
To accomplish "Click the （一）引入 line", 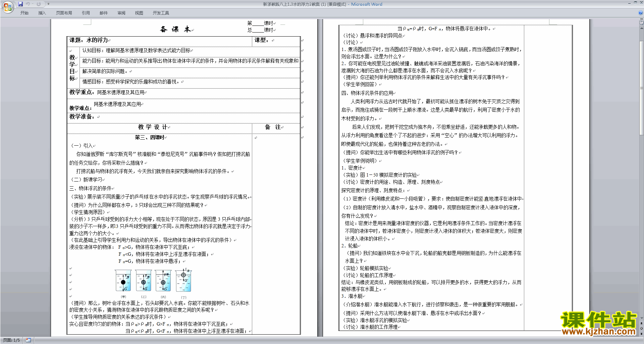I will (82, 146).
